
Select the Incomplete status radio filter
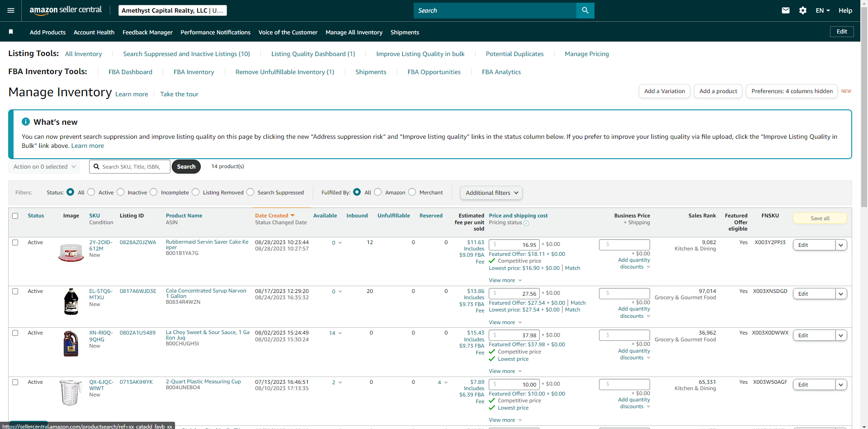(x=154, y=192)
